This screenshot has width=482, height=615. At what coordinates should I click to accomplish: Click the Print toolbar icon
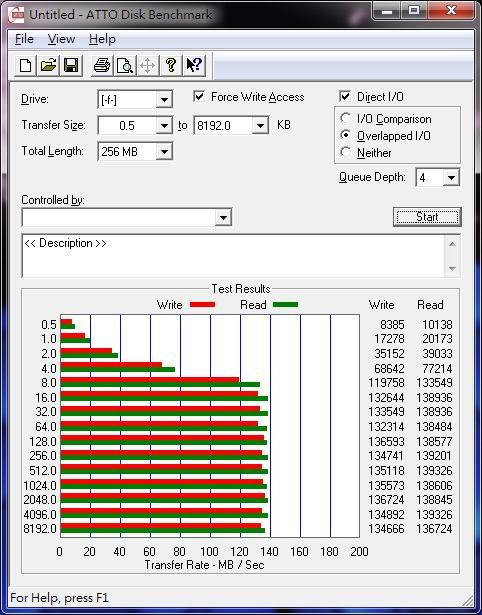[x=102, y=65]
